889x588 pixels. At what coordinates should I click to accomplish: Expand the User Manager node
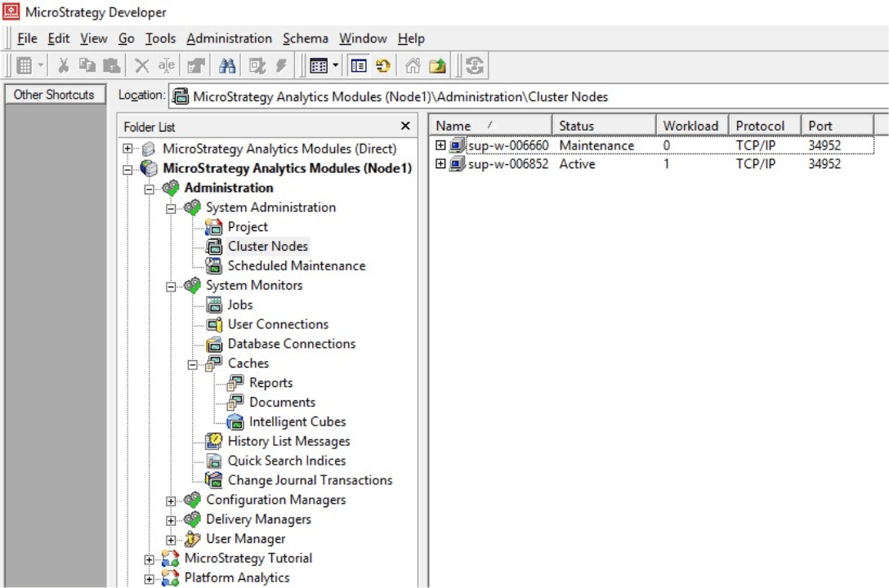point(171,541)
